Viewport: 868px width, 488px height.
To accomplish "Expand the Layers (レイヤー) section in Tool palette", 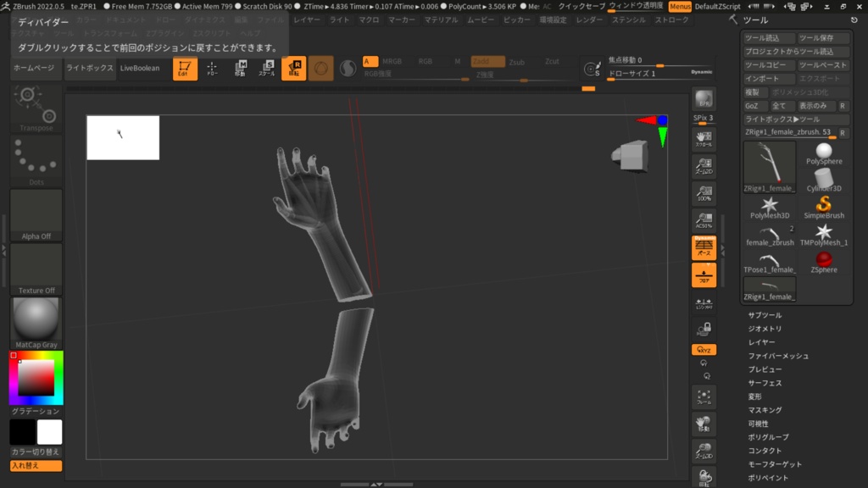I will click(762, 342).
